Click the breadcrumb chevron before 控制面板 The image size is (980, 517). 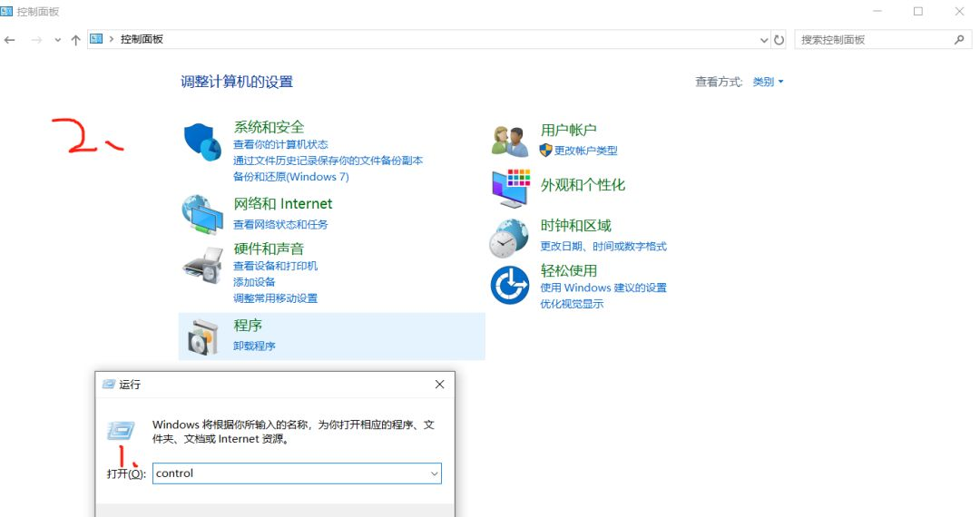(x=112, y=39)
